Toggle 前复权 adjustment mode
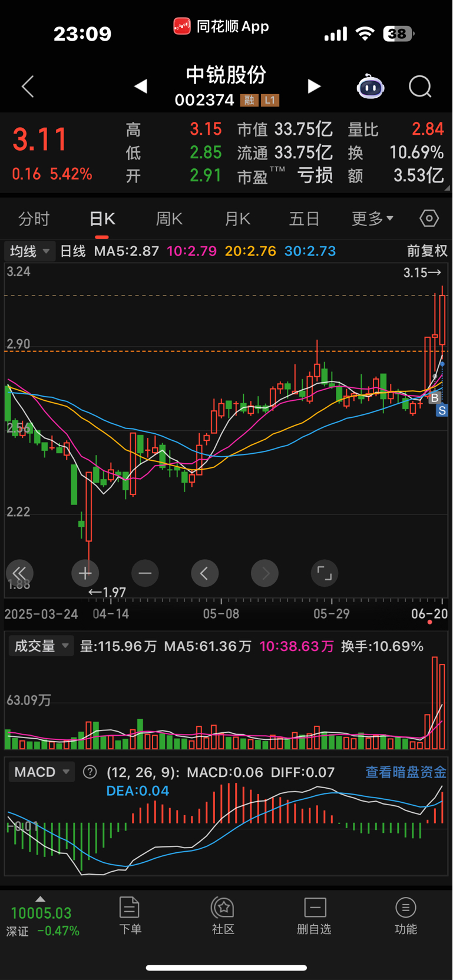Screen dimensions: 453x980 (x=428, y=251)
